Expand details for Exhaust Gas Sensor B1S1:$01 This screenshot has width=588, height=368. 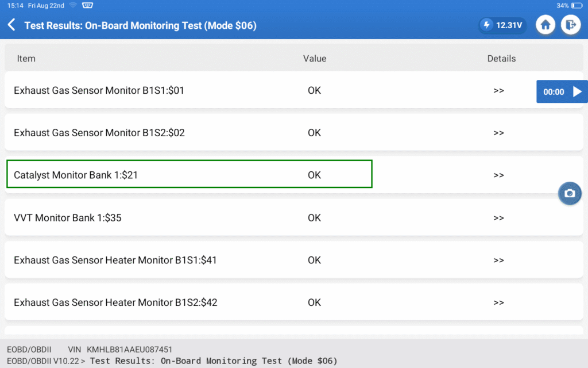click(x=498, y=91)
